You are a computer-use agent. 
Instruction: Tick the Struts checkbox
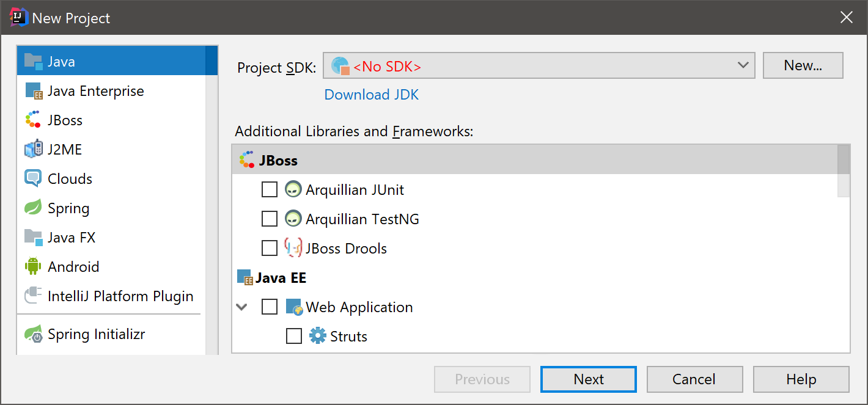click(294, 337)
